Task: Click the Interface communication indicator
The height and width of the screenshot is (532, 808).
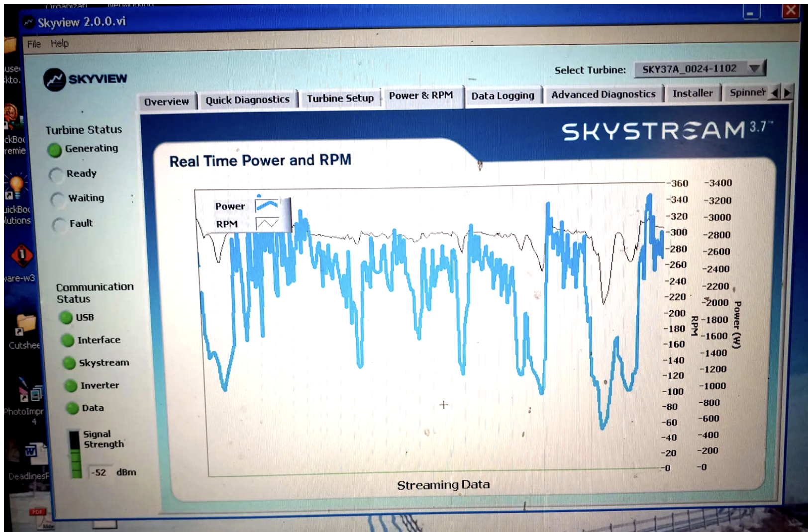Action: [x=67, y=340]
